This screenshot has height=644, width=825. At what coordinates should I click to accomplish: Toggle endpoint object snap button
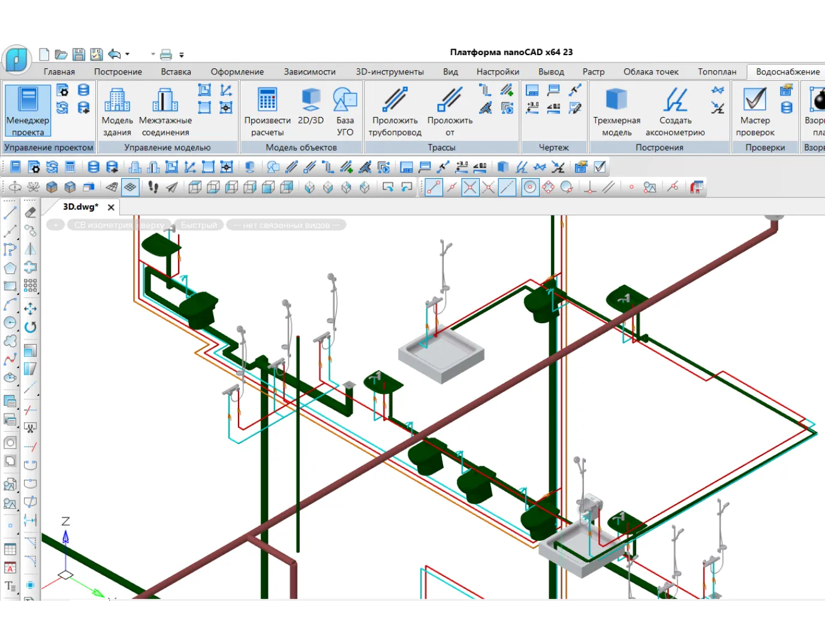(x=433, y=188)
